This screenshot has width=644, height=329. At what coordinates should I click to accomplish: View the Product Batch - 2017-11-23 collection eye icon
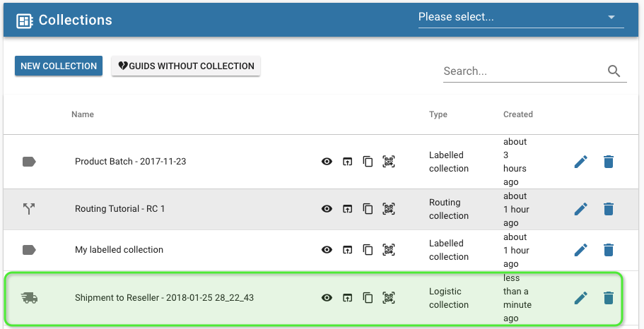327,162
